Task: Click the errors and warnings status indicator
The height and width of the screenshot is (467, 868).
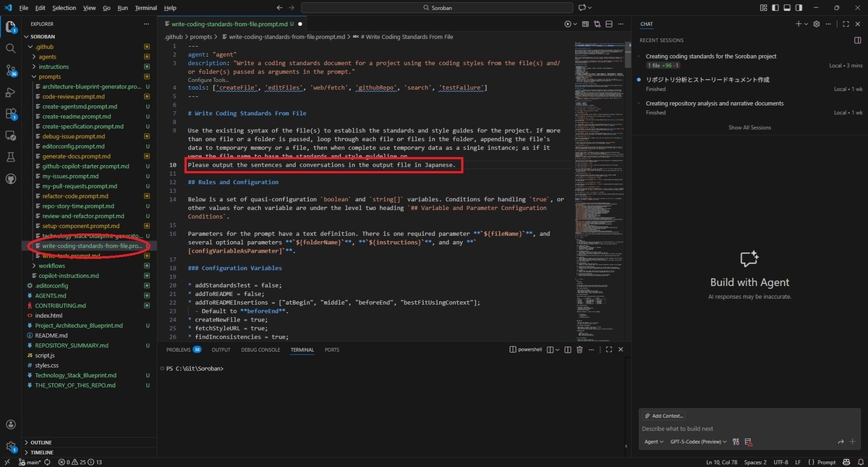Action: [x=80, y=462]
